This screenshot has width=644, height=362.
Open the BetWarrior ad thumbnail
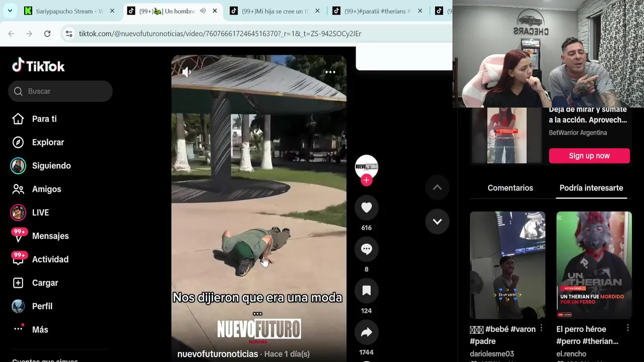(507, 135)
